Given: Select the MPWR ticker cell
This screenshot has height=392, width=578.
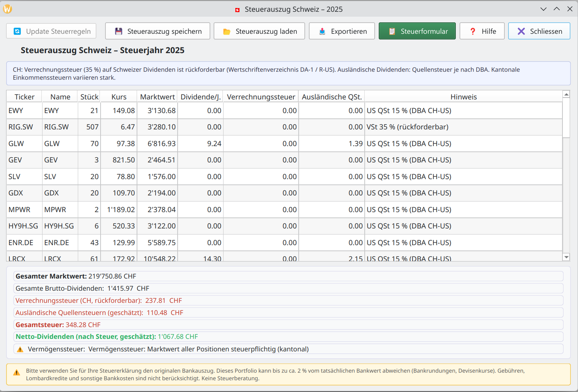Looking at the screenshot, I should [x=24, y=209].
